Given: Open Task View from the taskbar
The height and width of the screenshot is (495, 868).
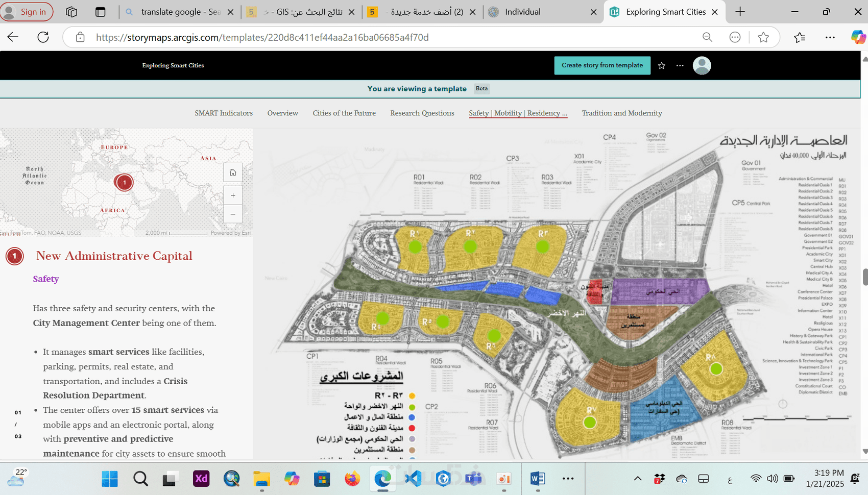Looking at the screenshot, I should pos(169,479).
